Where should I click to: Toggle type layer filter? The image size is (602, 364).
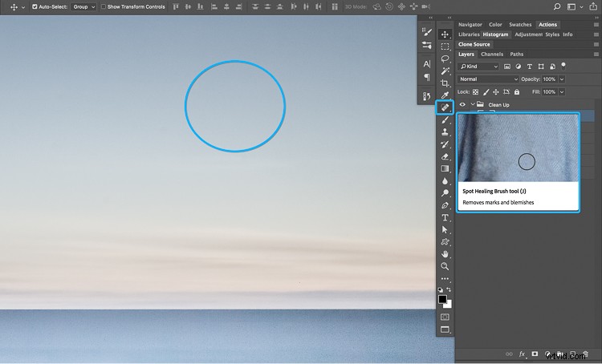[530, 67]
